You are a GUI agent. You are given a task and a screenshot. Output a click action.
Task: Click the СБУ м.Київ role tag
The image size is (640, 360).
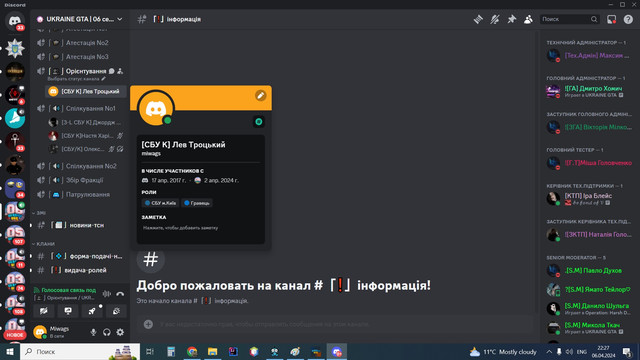click(x=160, y=203)
